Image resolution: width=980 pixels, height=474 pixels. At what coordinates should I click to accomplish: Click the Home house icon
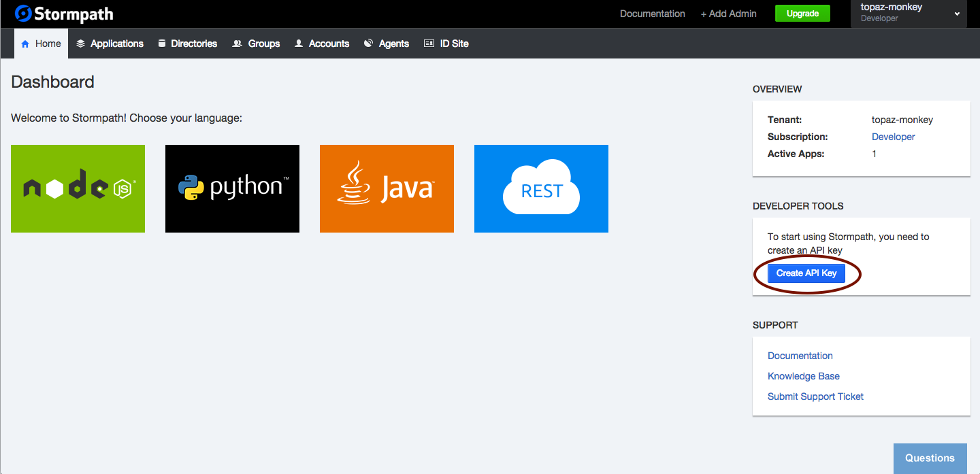coord(25,44)
